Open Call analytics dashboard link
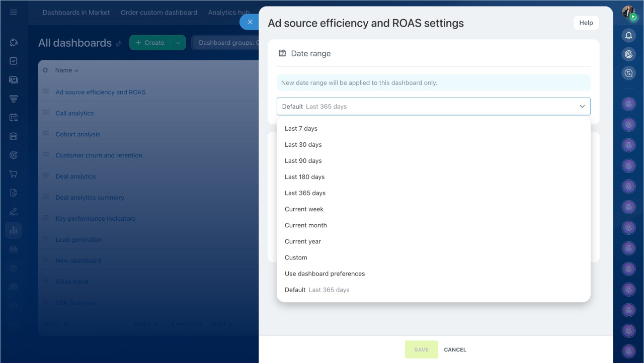644x363 pixels. click(x=74, y=113)
